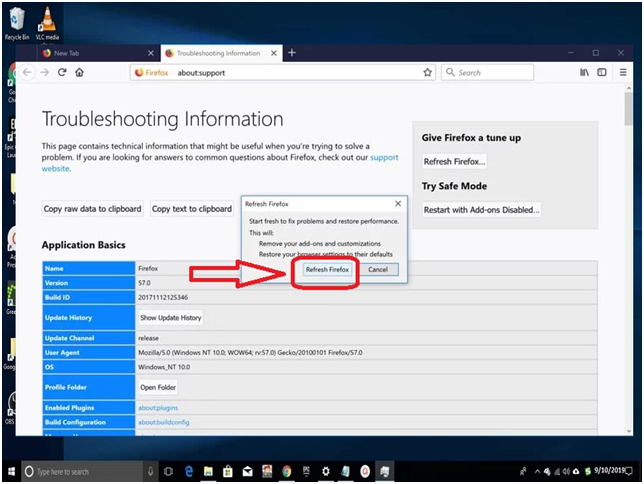Select the Version value 57.0

point(144,283)
